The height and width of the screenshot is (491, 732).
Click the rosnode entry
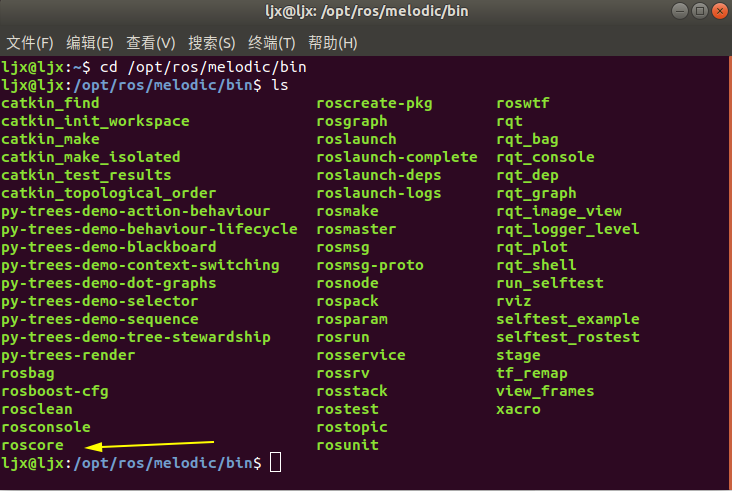click(x=347, y=283)
